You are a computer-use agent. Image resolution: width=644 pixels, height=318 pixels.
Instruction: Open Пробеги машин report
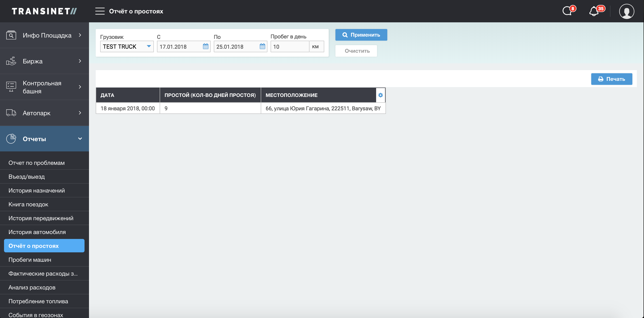point(30,259)
